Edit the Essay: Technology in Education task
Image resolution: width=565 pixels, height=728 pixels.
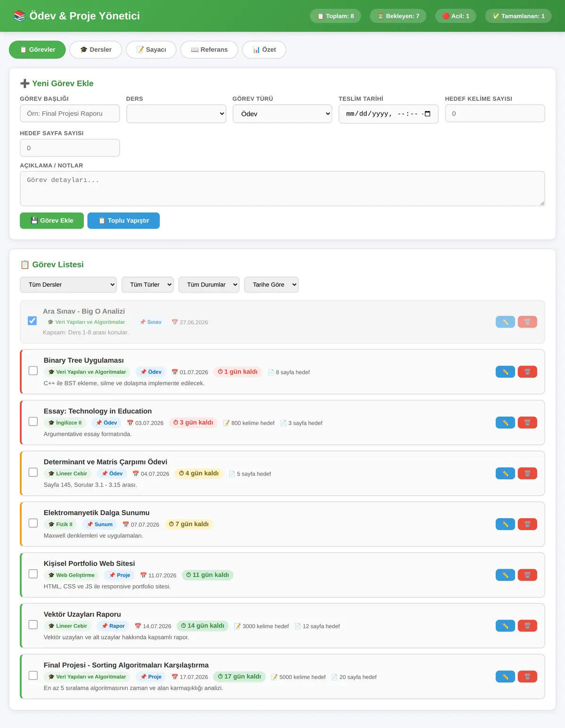coord(505,423)
